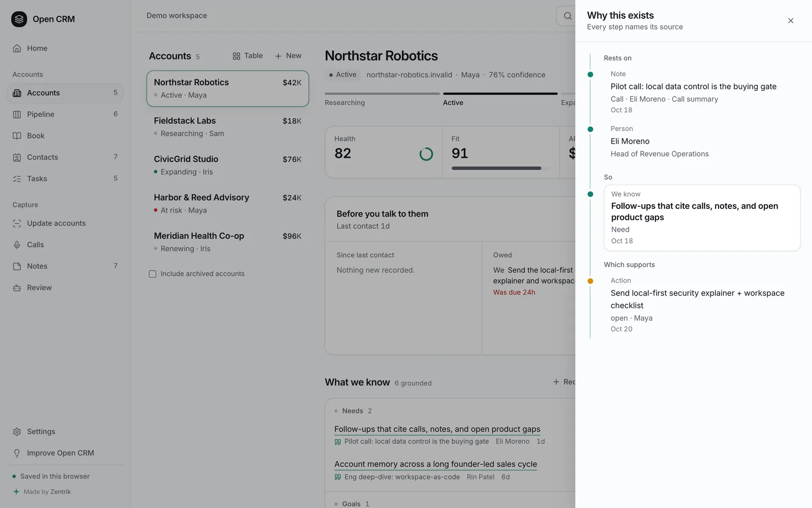Select the CivicGrid Studio account
812x508 pixels.
click(228, 165)
